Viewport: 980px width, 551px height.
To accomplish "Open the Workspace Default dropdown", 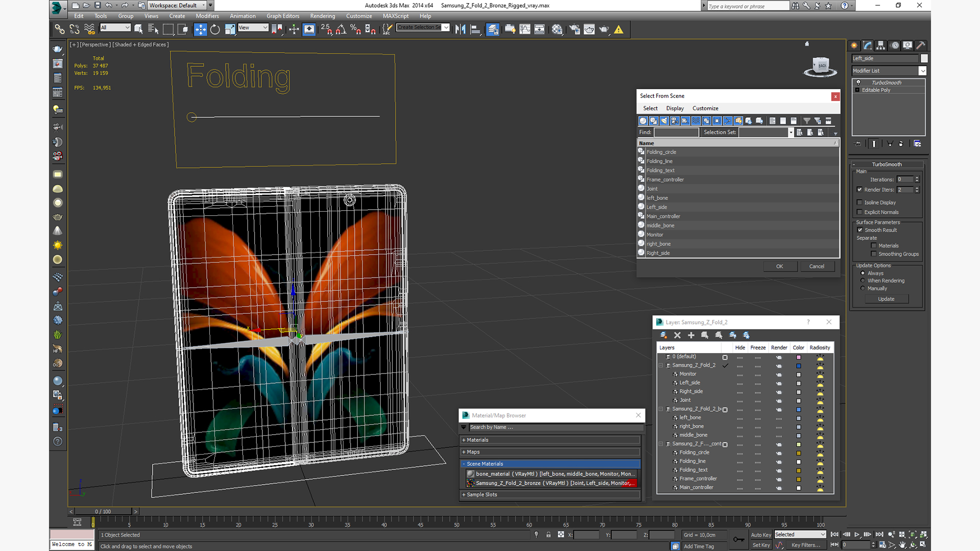I will 176,5.
